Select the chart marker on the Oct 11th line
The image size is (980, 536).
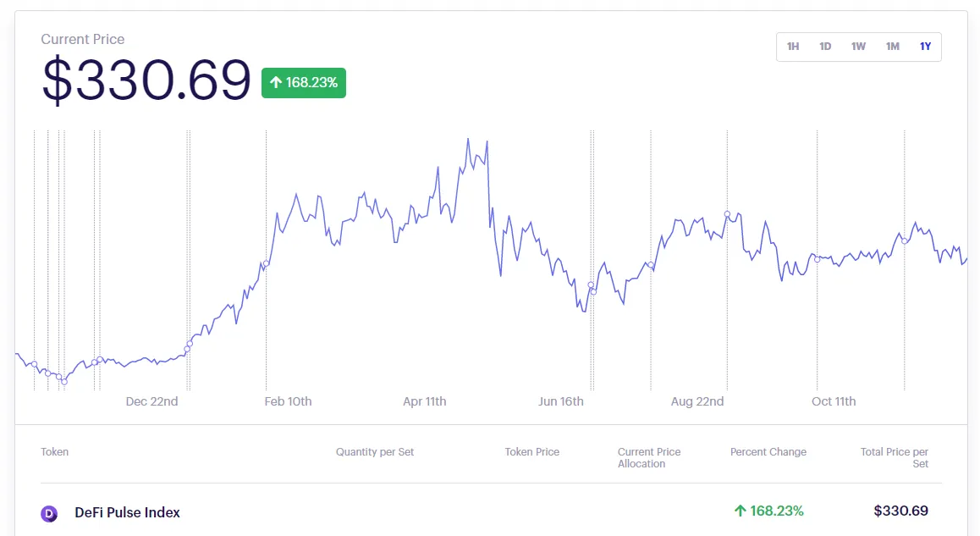click(817, 259)
